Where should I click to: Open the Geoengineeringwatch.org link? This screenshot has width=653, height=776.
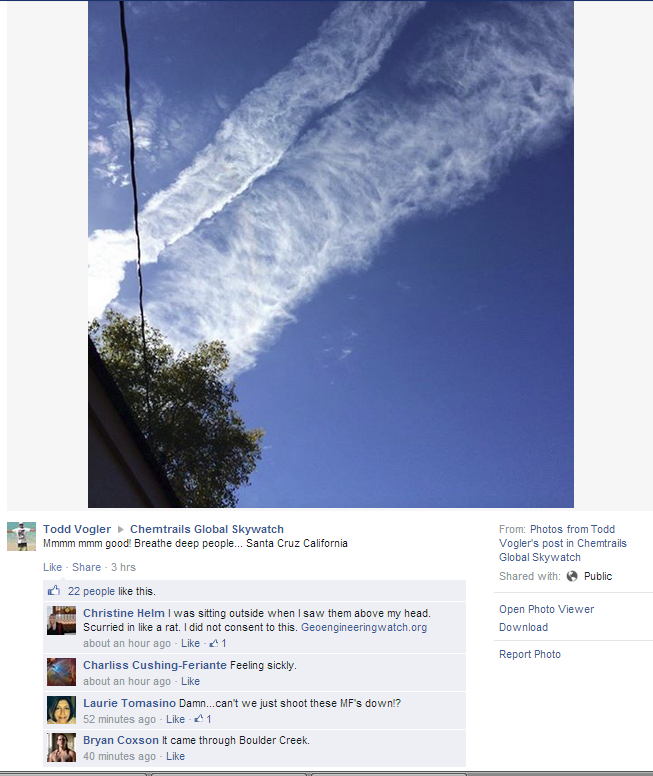click(x=364, y=628)
